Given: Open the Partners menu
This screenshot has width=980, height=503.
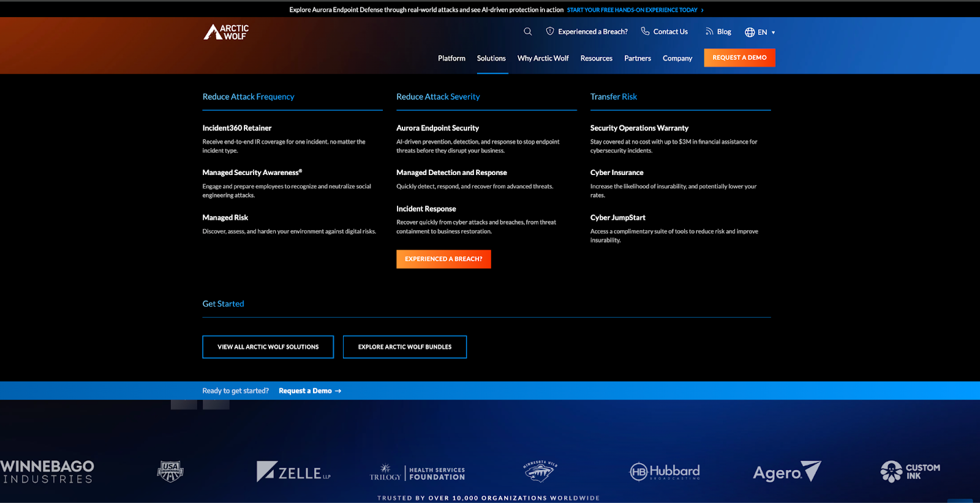Looking at the screenshot, I should [638, 58].
